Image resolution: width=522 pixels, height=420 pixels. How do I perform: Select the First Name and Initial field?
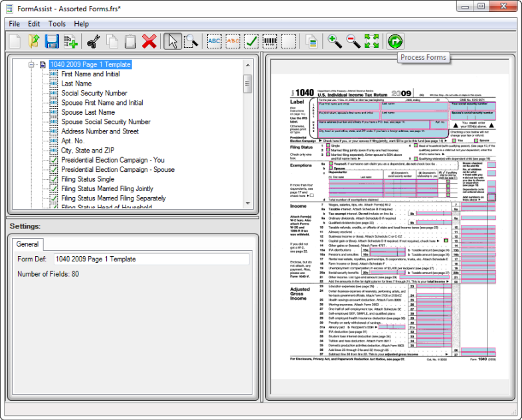click(90, 74)
